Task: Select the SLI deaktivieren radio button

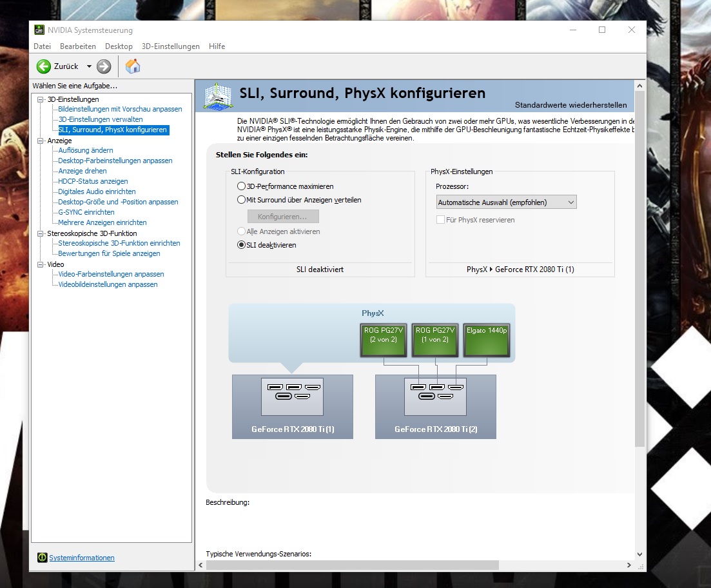Action: [x=241, y=245]
